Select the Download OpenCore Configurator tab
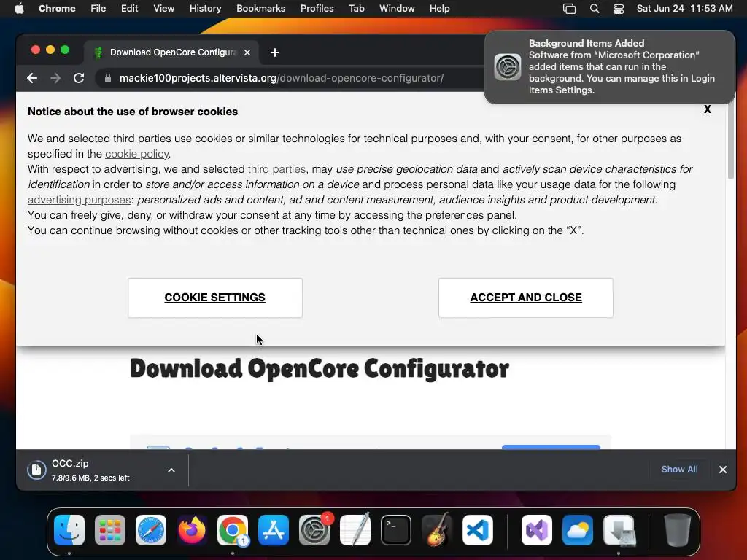 [x=171, y=52]
